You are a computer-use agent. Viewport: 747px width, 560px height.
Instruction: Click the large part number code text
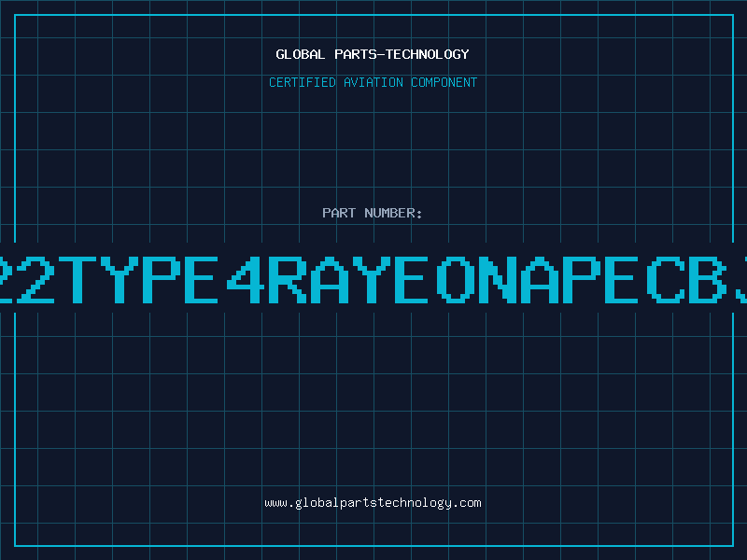pyautogui.click(x=373, y=279)
